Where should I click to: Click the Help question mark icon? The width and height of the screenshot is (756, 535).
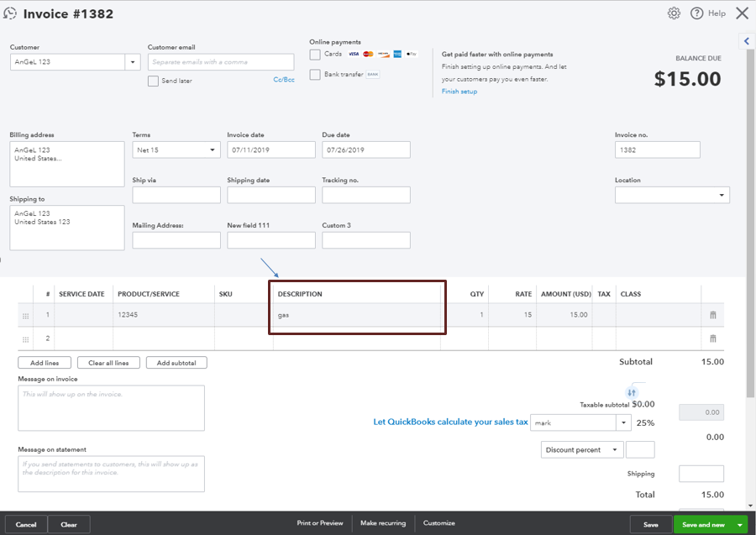[696, 13]
